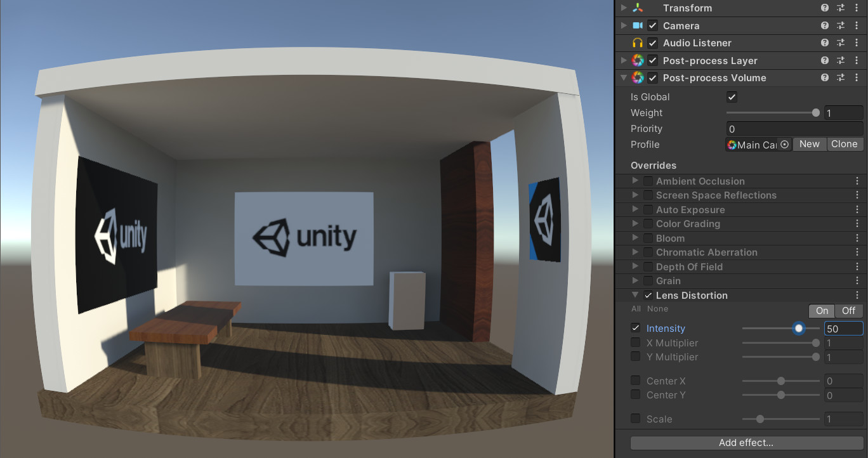Viewport: 868px width, 458px height.
Task: Uncheck the Intensity override checkbox
Action: (636, 329)
